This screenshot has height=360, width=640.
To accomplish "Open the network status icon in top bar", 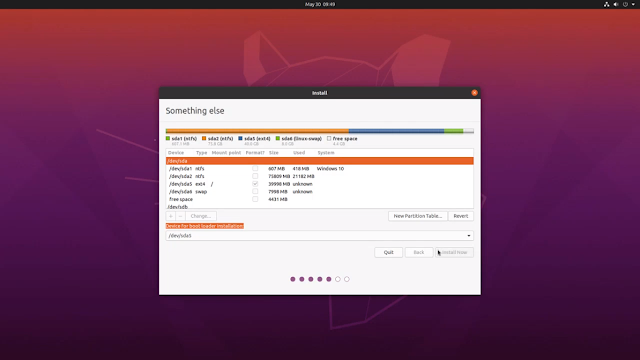I will pyautogui.click(x=607, y=4).
